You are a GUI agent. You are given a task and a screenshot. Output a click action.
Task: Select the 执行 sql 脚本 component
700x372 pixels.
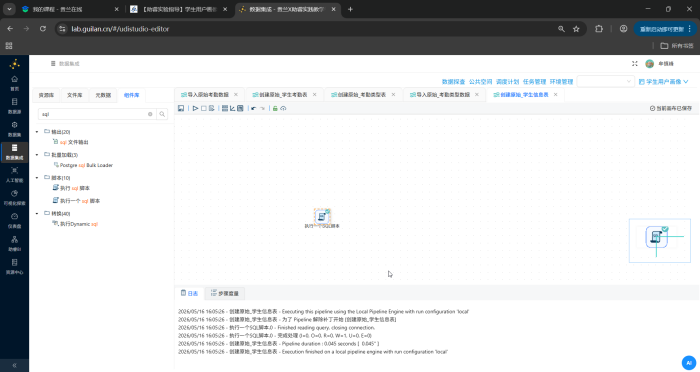tap(71, 188)
